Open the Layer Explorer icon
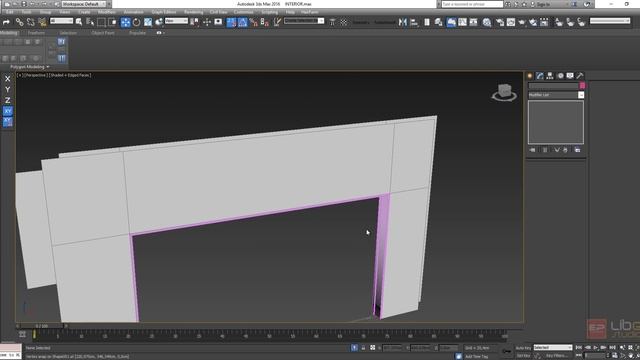This screenshot has width=640, height=360. 438,22
